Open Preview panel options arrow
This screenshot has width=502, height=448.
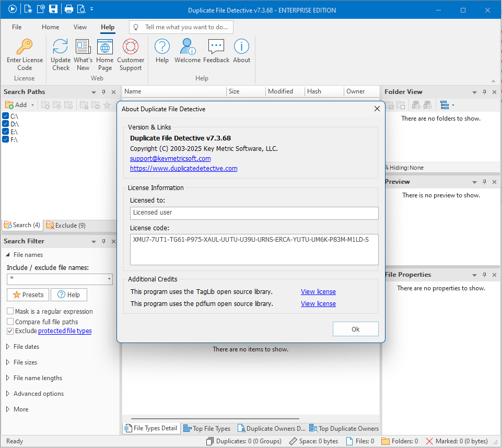474,182
